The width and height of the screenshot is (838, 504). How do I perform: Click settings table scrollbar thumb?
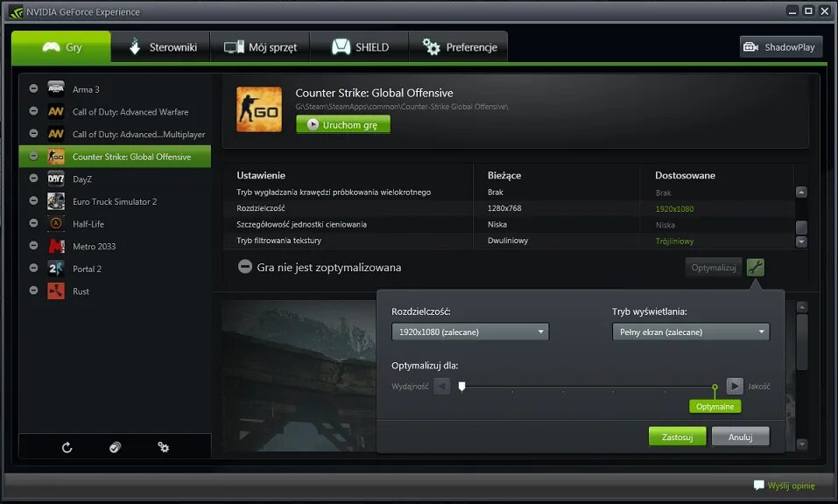click(x=801, y=227)
